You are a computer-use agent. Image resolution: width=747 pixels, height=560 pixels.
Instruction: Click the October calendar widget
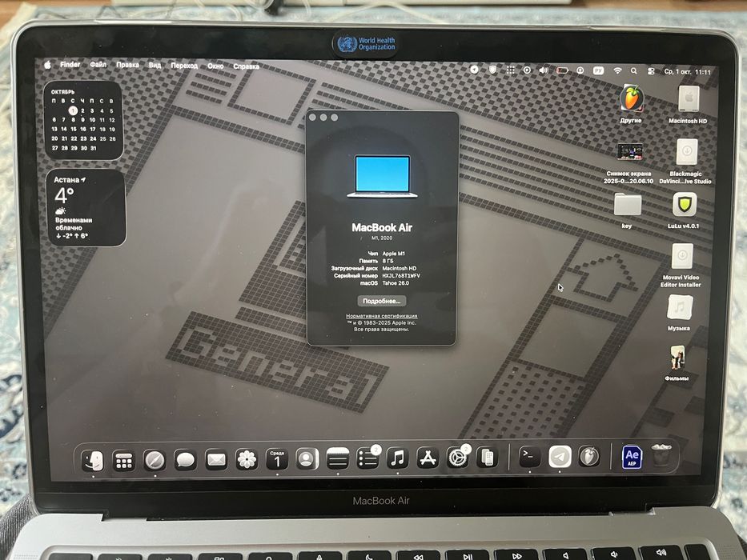pyautogui.click(x=83, y=120)
